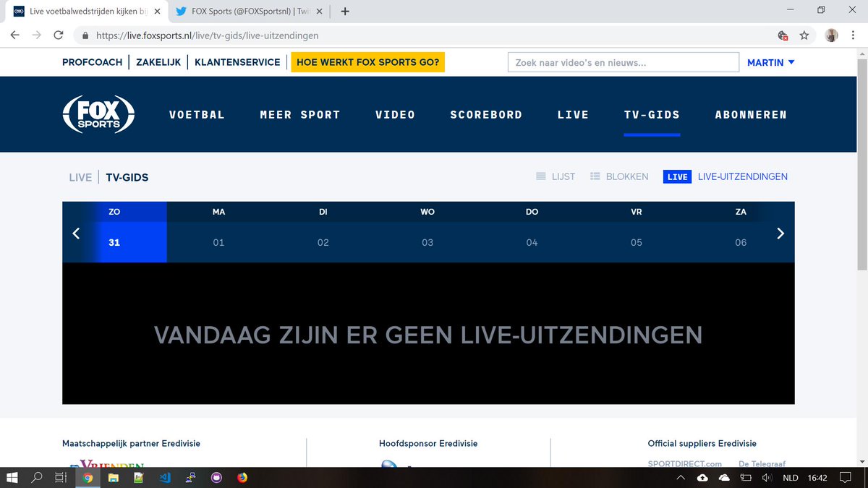This screenshot has width=868, height=488.
Task: Open the Chrome profile avatar
Action: tap(832, 35)
